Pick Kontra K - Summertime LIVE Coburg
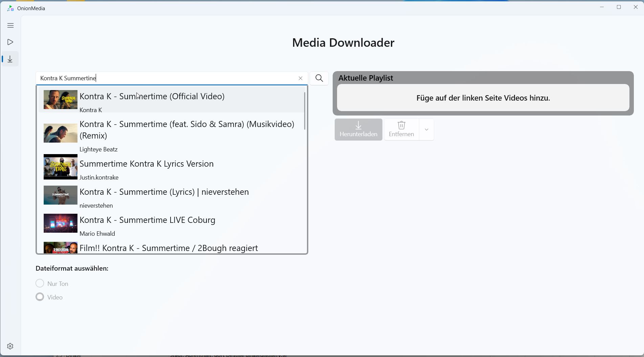The image size is (644, 357). click(171, 223)
